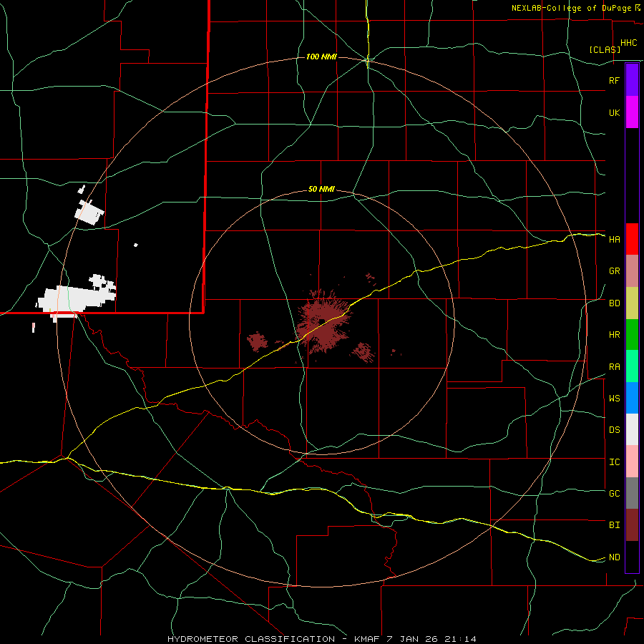Select the GC gray legend swatch

(632, 493)
